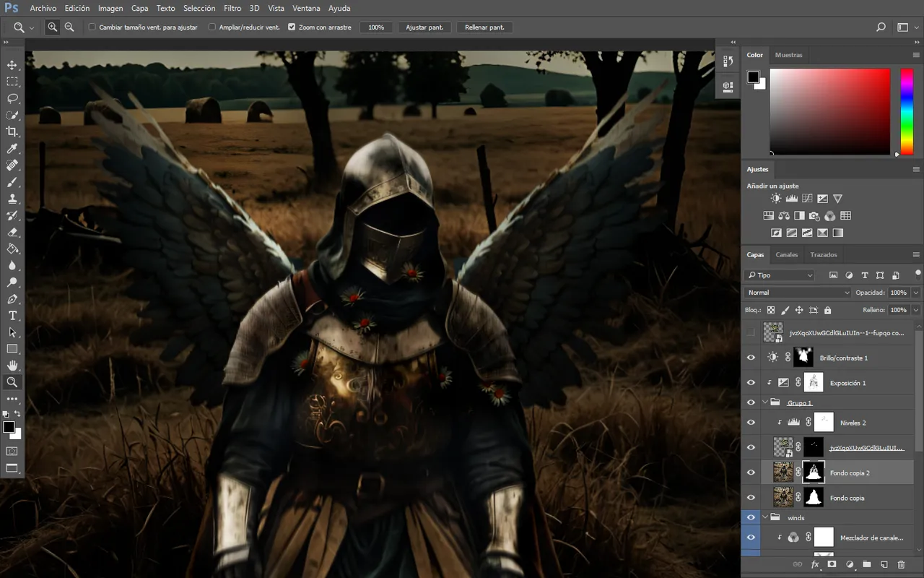Click the zoom out magnifier option

[69, 27]
